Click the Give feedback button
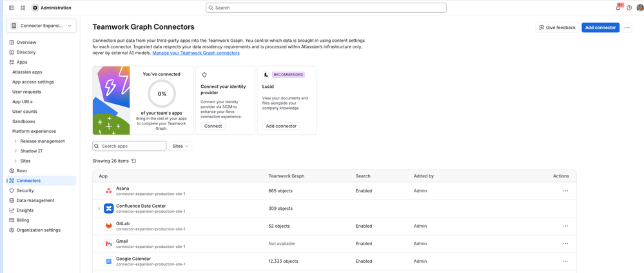This screenshot has height=273, width=644. 558,28
